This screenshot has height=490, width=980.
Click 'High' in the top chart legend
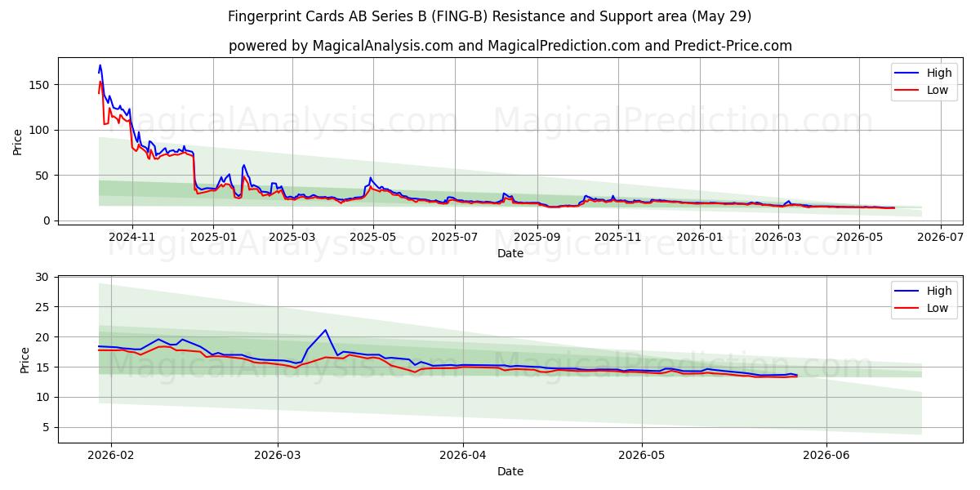[938, 73]
